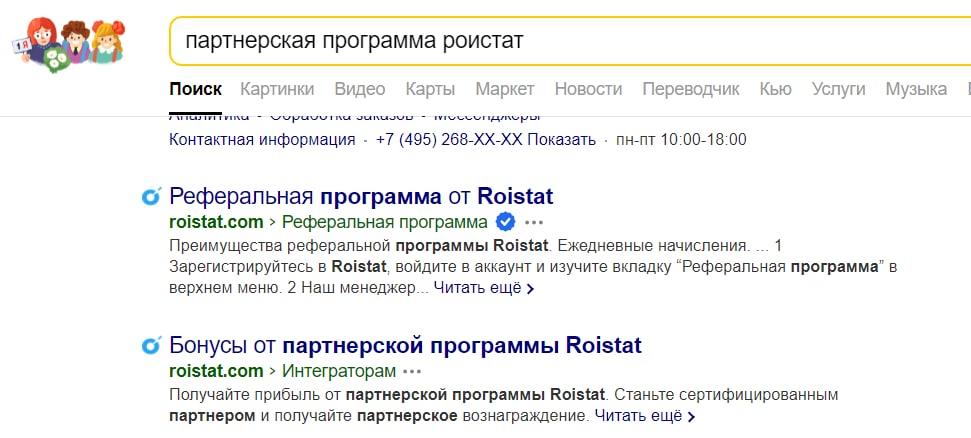The height and width of the screenshot is (438, 971).
Task: Open the Контактная информация link
Action: (x=262, y=139)
